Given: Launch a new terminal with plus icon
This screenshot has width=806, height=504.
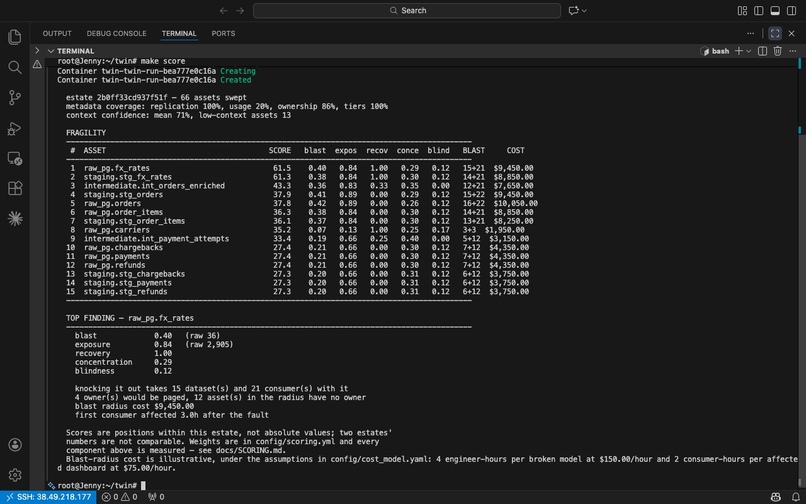Looking at the screenshot, I should (739, 51).
